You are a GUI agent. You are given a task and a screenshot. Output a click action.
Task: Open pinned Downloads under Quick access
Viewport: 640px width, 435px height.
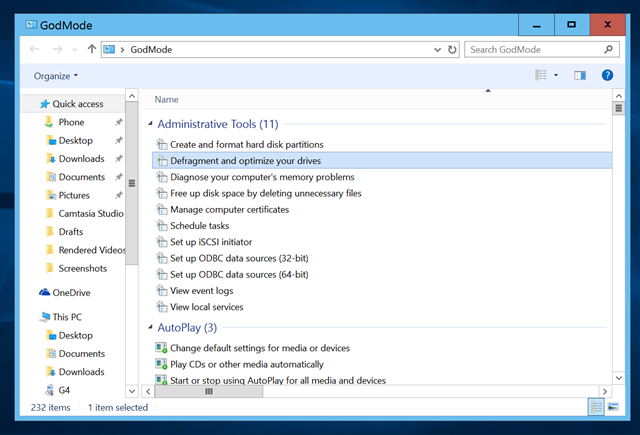[76, 159]
